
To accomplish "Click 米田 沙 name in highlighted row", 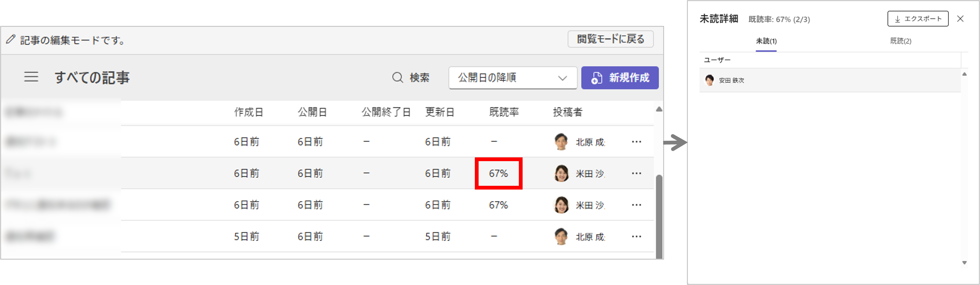I will pyautogui.click(x=590, y=174).
